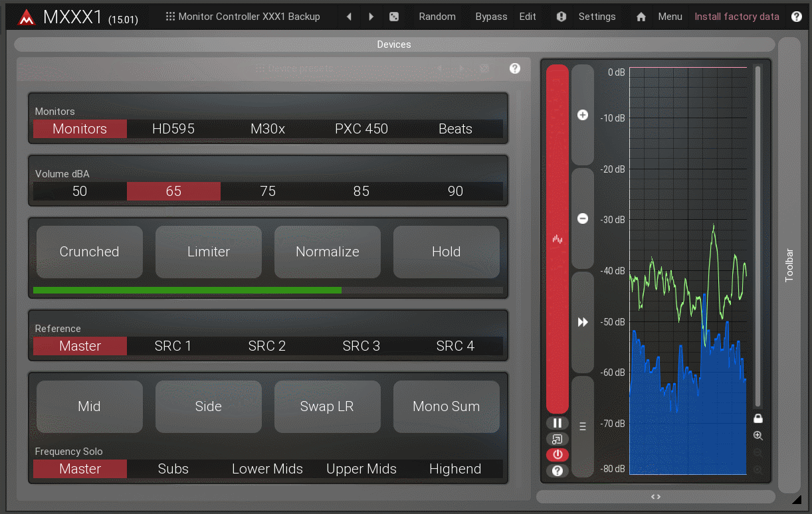
Task: Select SRC 2 reference
Action: [x=268, y=346]
